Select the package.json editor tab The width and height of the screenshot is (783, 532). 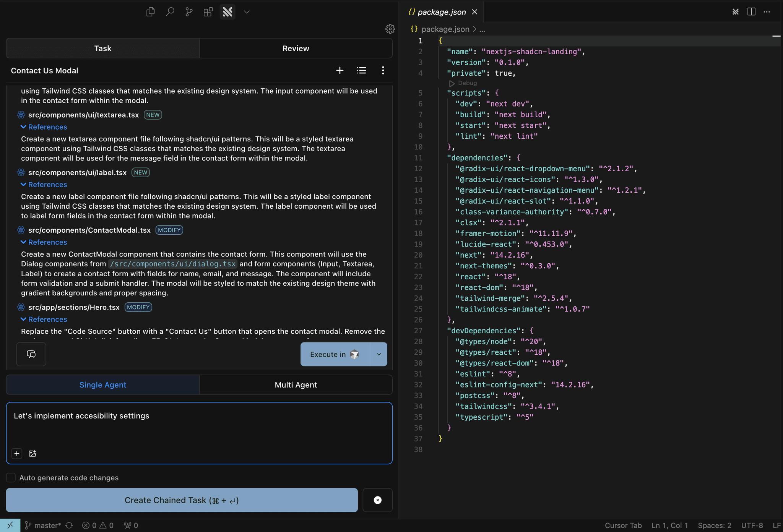click(441, 12)
